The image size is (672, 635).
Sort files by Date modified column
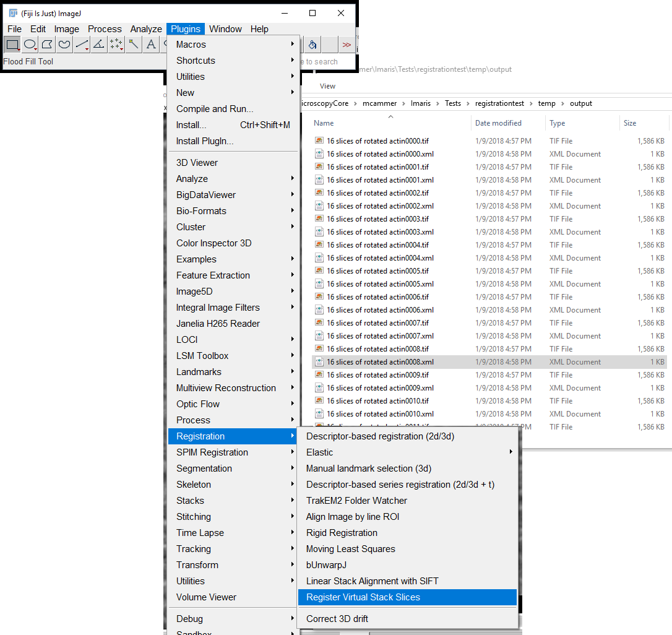click(498, 123)
